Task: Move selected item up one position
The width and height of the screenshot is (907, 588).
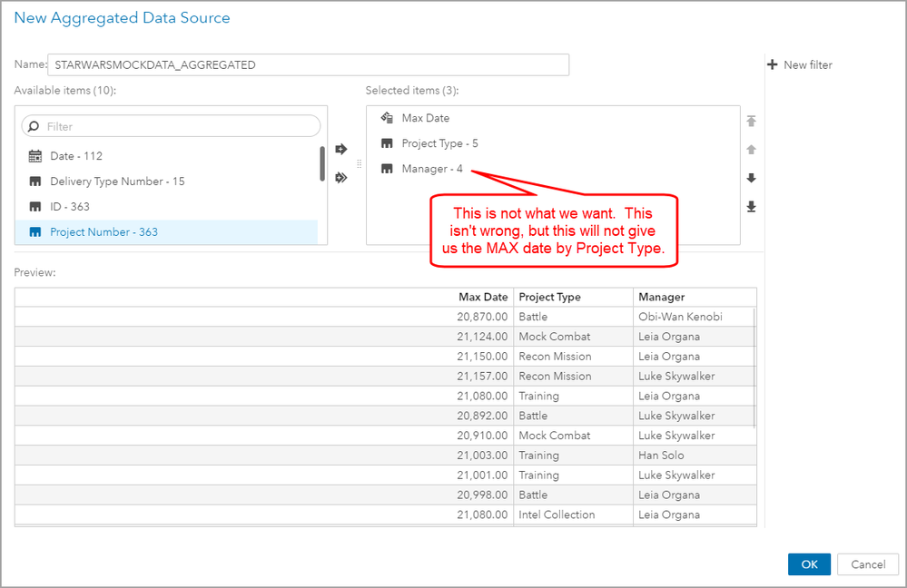Action: (751, 150)
